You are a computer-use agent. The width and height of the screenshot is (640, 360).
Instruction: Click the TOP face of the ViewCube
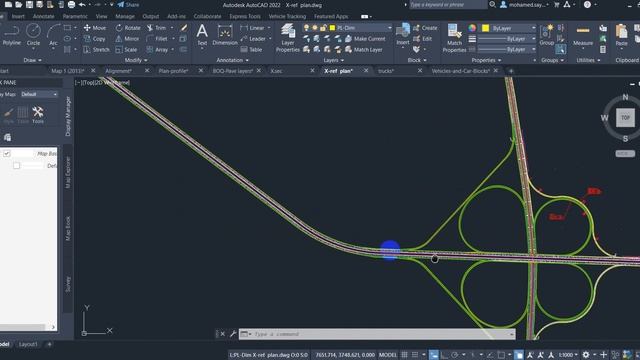pyautogui.click(x=625, y=118)
